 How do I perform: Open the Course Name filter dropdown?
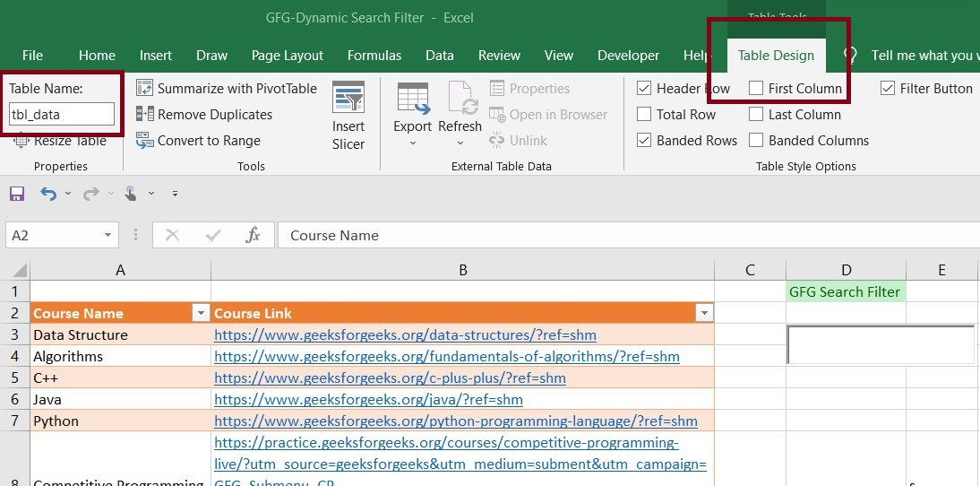[201, 313]
